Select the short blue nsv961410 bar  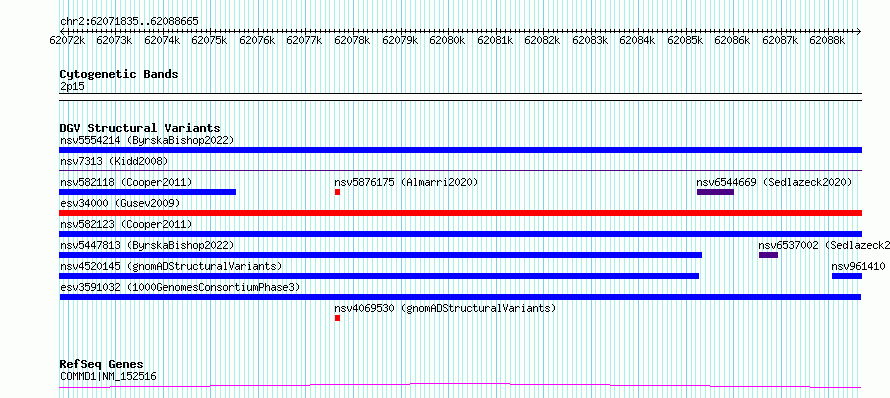coord(847,276)
